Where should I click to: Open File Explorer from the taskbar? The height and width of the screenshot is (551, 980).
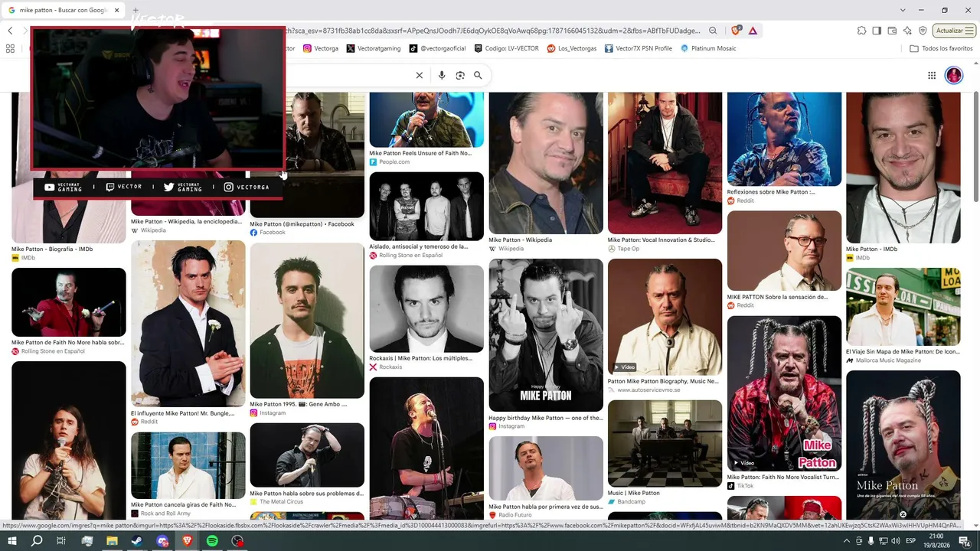pyautogui.click(x=112, y=541)
